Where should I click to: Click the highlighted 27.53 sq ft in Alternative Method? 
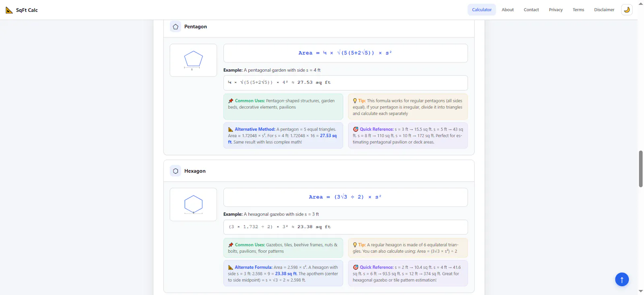[x=328, y=136]
